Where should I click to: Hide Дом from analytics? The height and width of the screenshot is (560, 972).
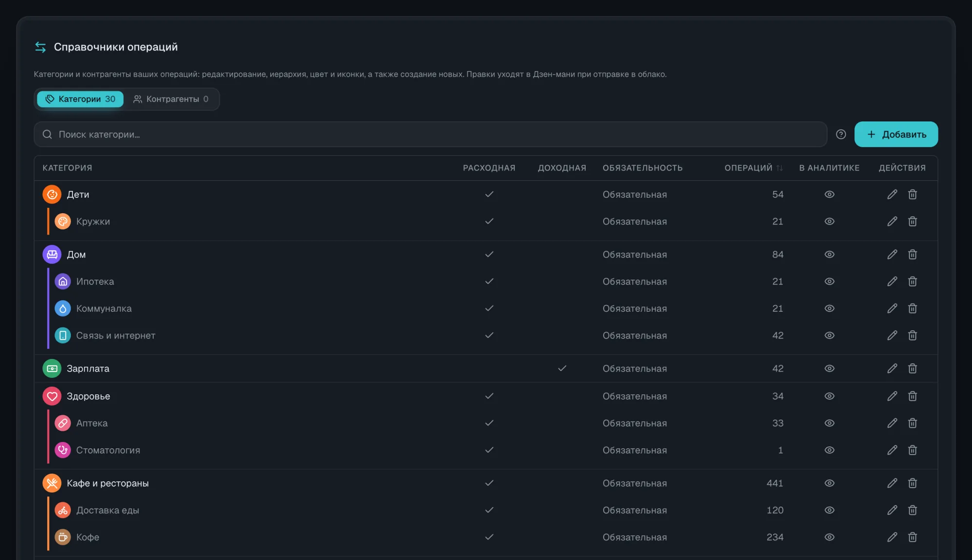829,255
